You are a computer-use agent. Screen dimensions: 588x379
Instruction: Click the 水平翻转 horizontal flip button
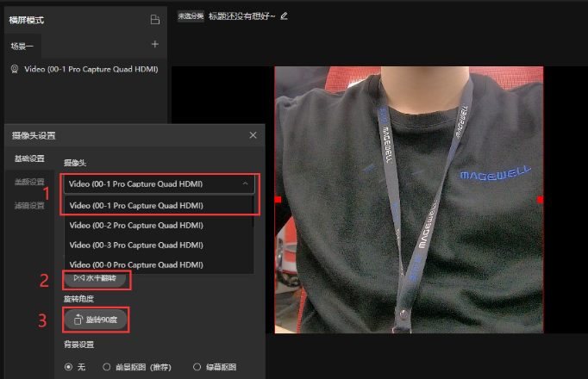(x=95, y=278)
